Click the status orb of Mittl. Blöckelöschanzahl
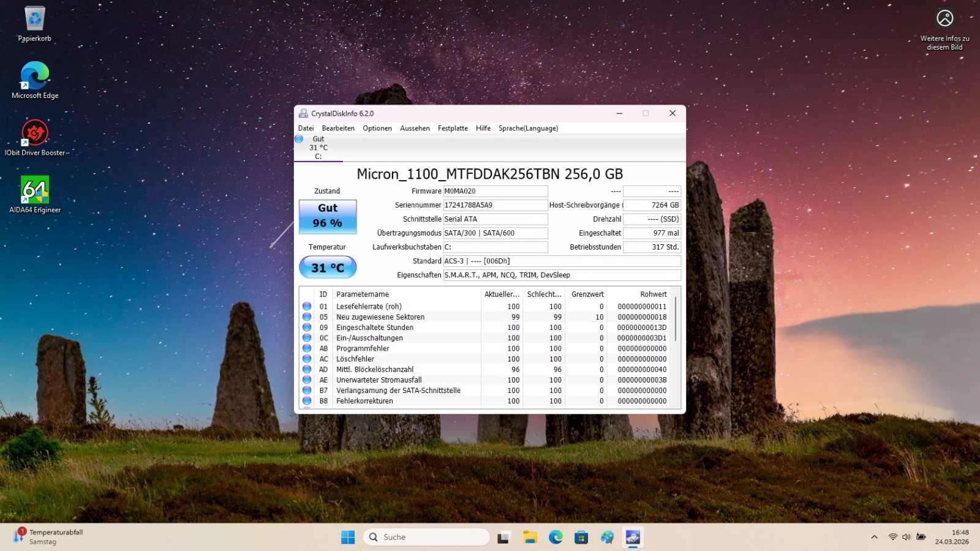The height and width of the screenshot is (551, 980). pyautogui.click(x=307, y=369)
